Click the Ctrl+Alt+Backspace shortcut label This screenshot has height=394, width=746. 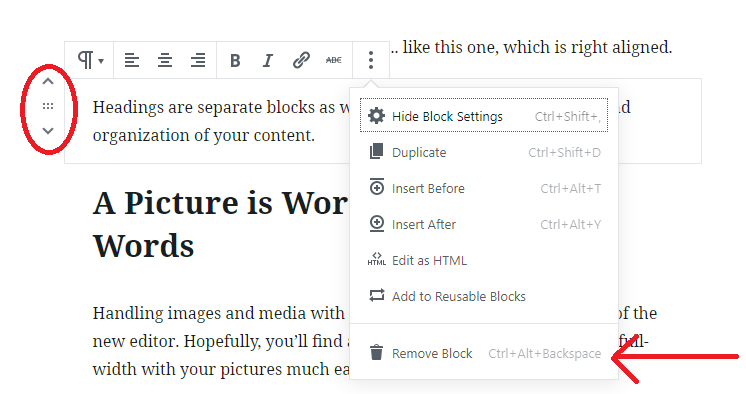(545, 354)
